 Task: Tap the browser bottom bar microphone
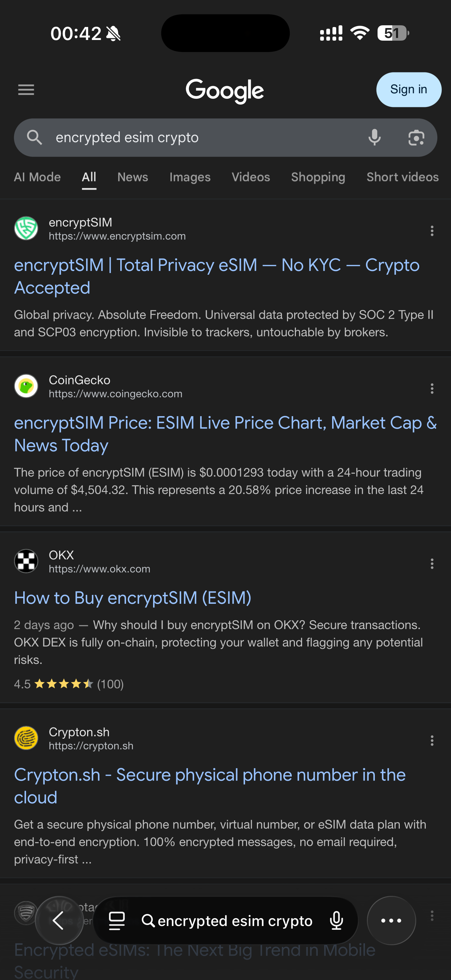pos(336,921)
